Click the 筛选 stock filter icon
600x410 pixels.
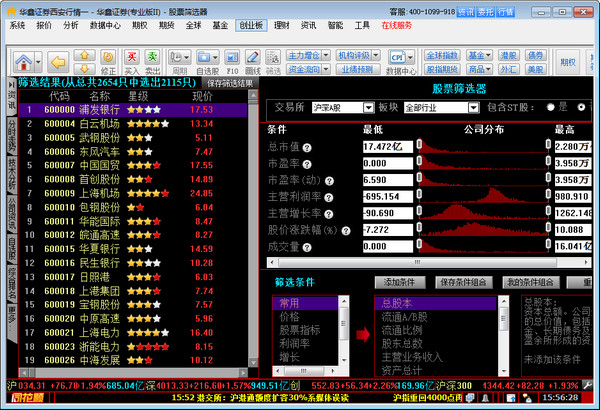coord(273,57)
